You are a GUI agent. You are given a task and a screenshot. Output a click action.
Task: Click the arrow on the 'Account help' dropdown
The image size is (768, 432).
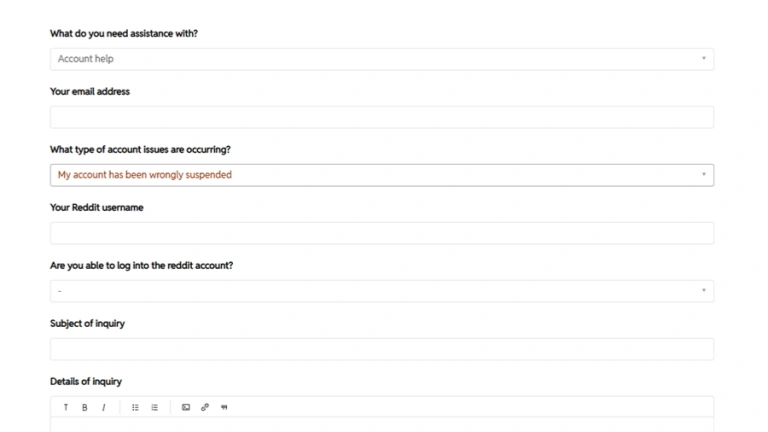click(703, 59)
